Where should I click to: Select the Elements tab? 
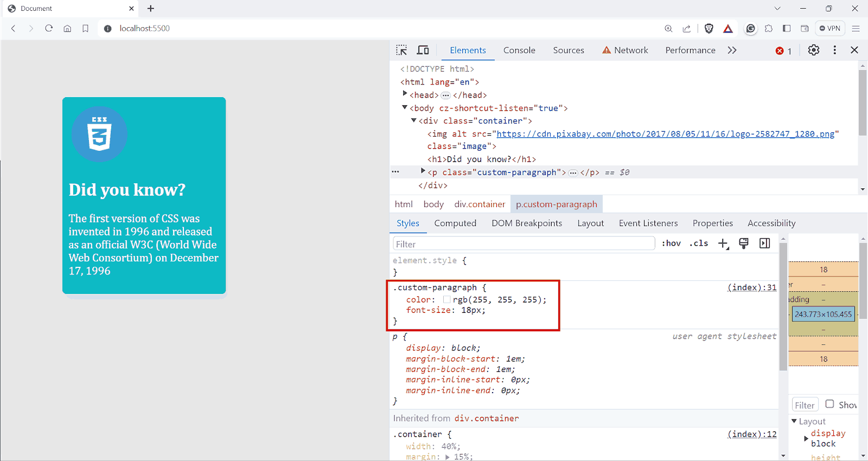(468, 50)
